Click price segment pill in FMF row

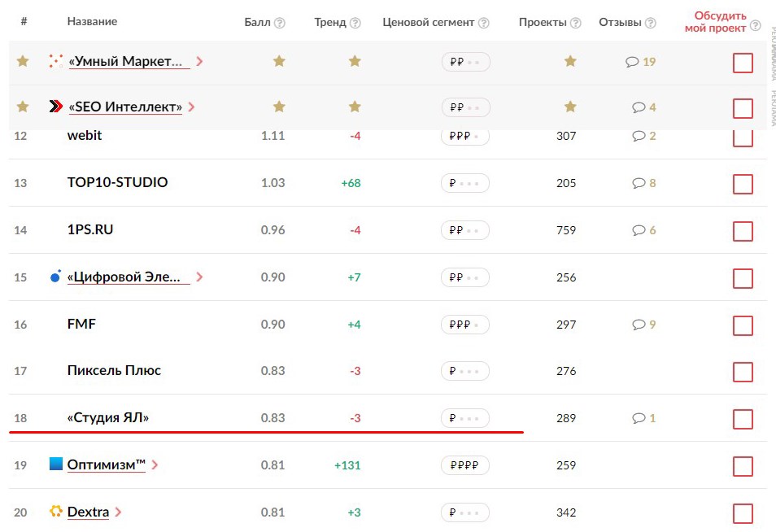465,325
